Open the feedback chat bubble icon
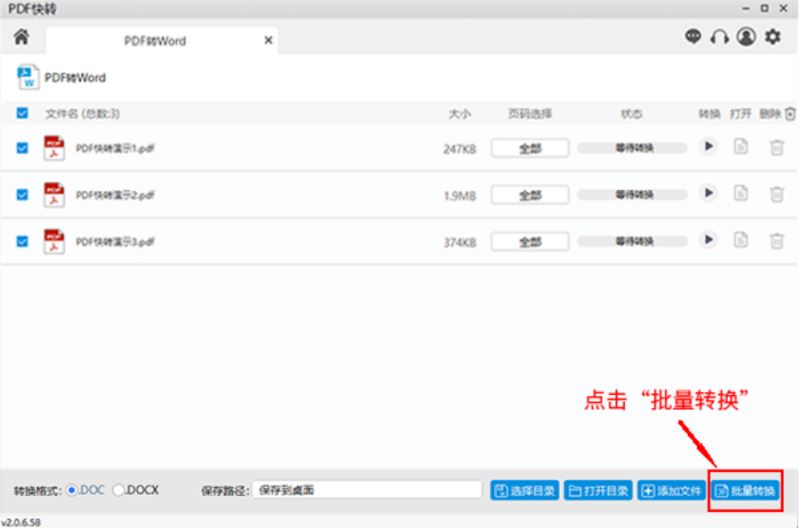 coord(693,36)
